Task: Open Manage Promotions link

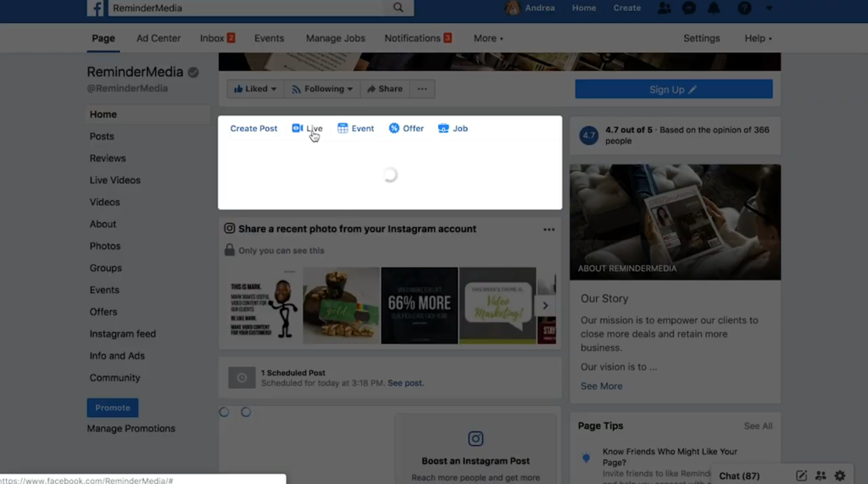Action: tap(131, 429)
